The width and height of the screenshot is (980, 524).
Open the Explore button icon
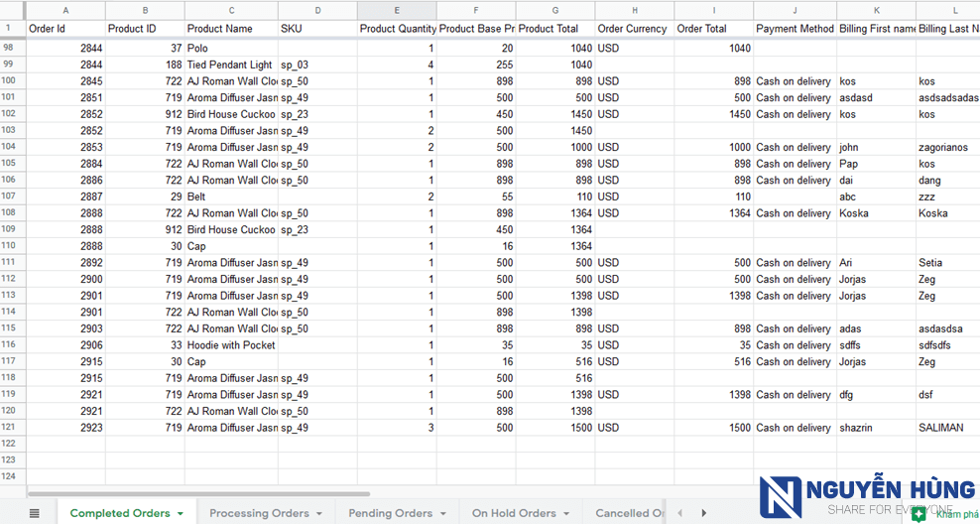pyautogui.click(x=919, y=514)
